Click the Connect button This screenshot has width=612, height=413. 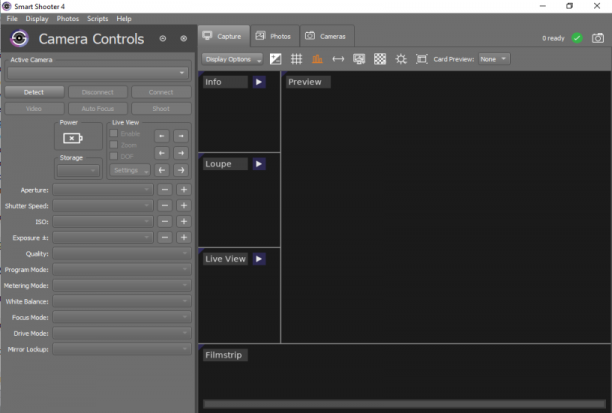click(x=161, y=92)
